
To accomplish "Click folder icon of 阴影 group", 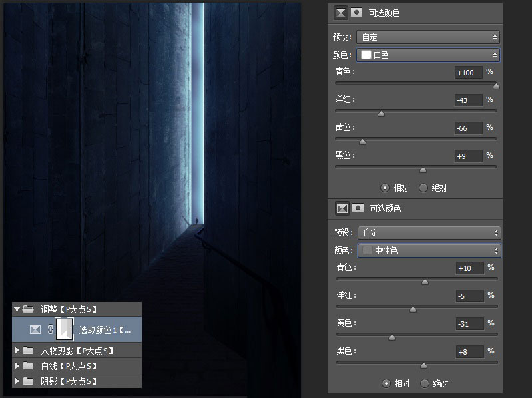I will 28,381.
